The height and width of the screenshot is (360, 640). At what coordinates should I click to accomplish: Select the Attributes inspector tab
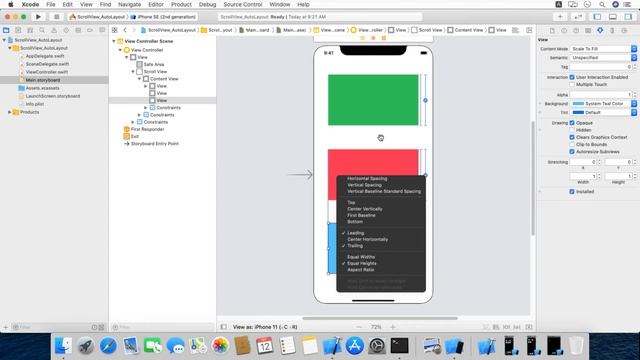tap(600, 31)
